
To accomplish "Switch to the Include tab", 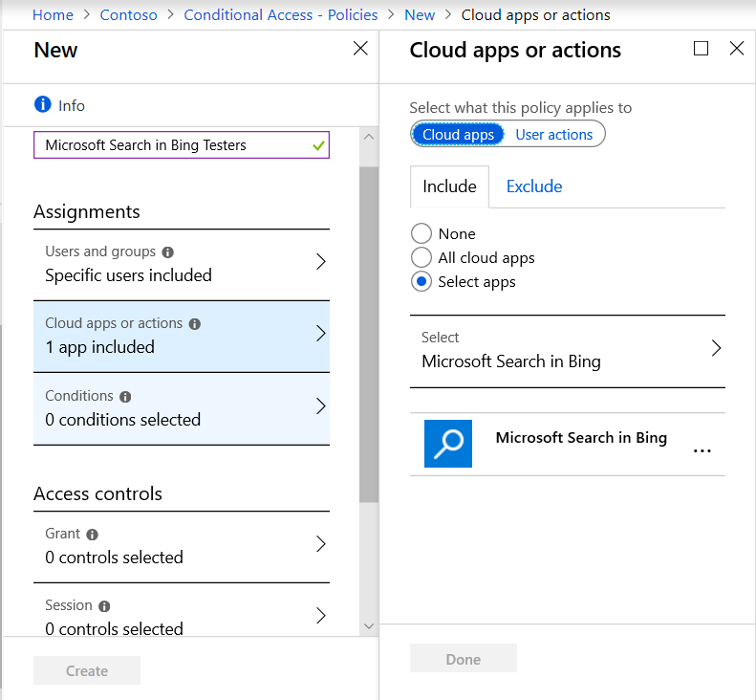I will [x=449, y=186].
